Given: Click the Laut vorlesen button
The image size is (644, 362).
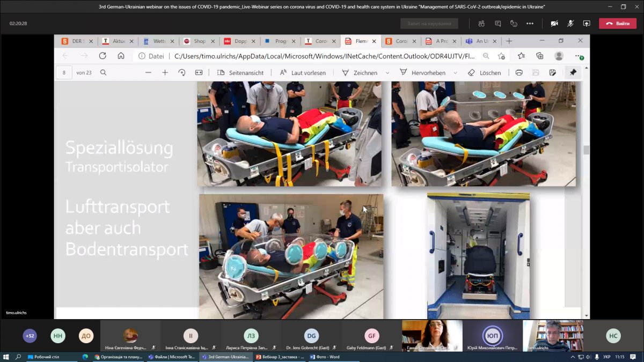Looking at the screenshot, I should click(x=303, y=73).
